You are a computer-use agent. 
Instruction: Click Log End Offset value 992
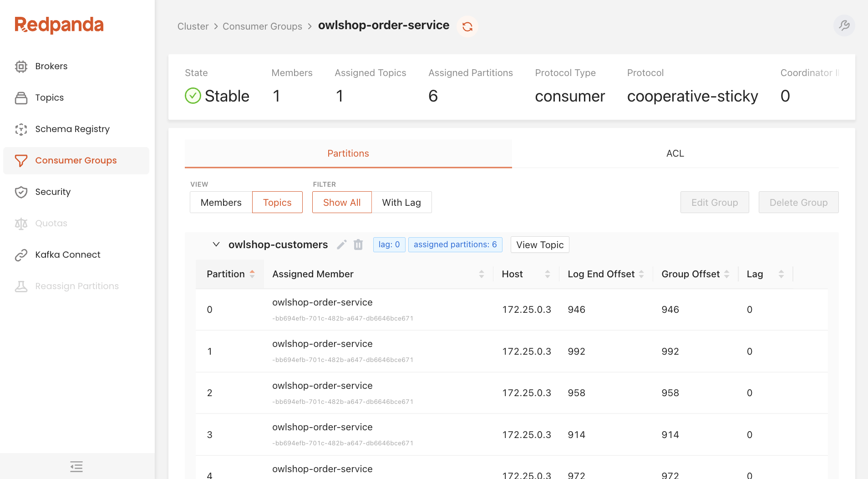click(x=577, y=352)
